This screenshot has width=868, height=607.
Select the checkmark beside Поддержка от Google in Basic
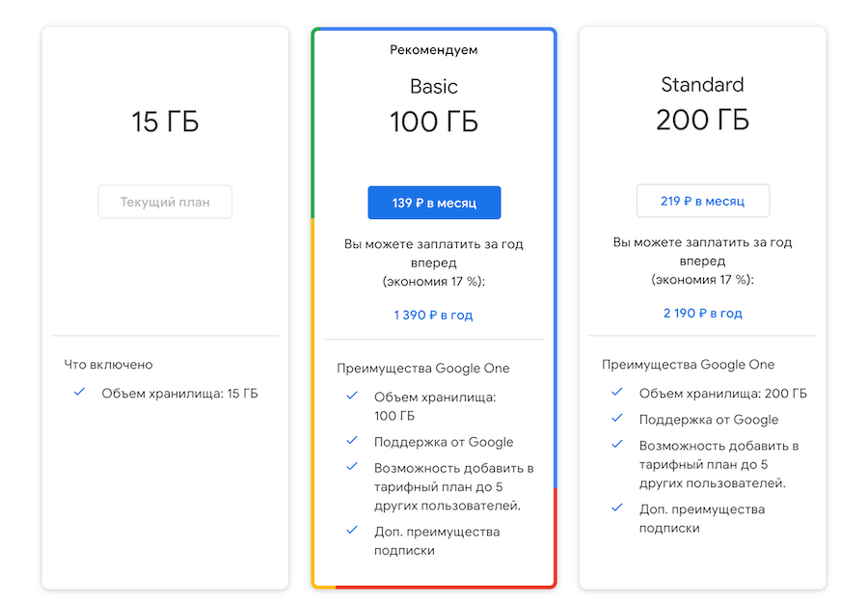pyautogui.click(x=349, y=441)
